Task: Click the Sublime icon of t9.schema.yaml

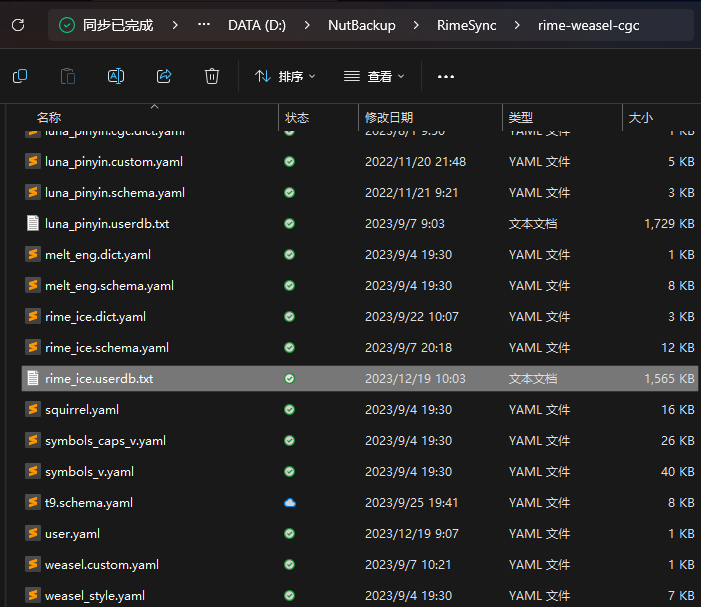Action: click(33, 502)
